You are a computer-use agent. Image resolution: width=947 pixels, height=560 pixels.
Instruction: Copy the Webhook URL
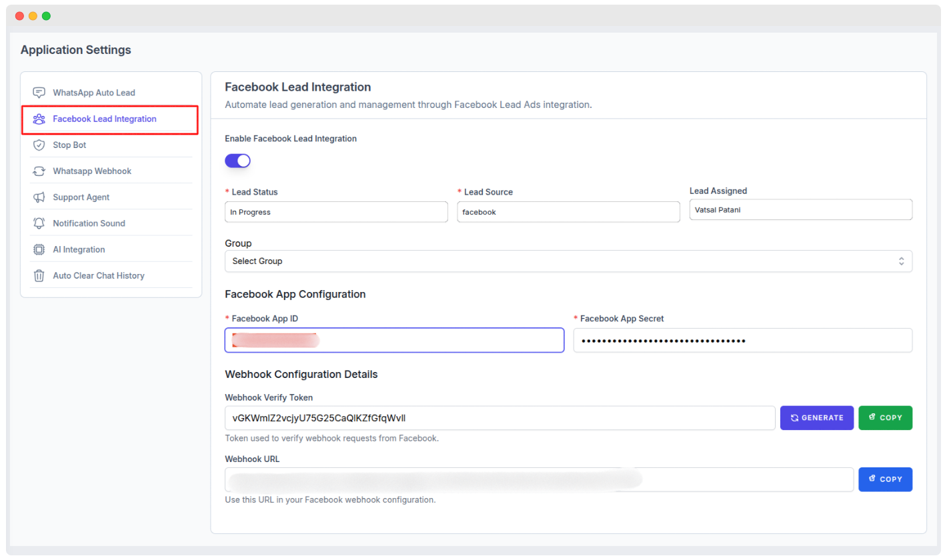pyautogui.click(x=885, y=479)
